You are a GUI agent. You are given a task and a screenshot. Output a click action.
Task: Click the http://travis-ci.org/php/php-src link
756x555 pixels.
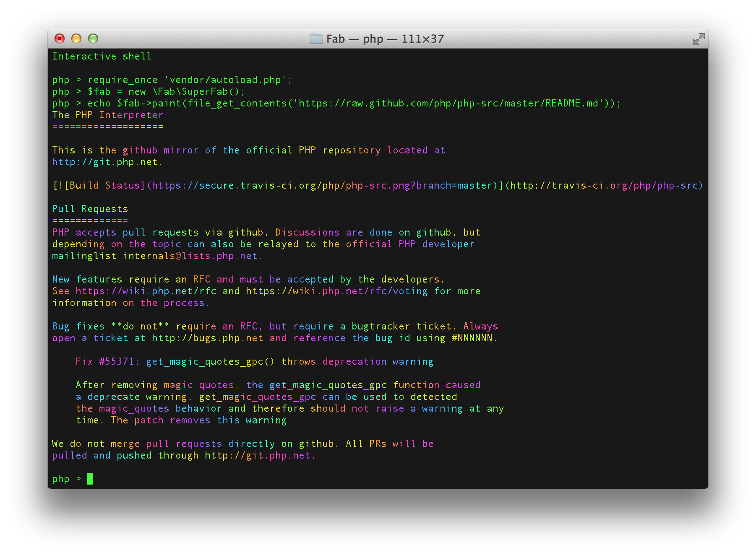tap(604, 186)
